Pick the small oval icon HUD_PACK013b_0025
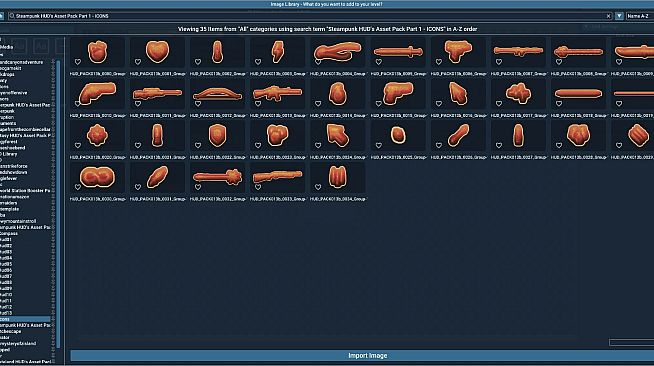 [x=398, y=135]
